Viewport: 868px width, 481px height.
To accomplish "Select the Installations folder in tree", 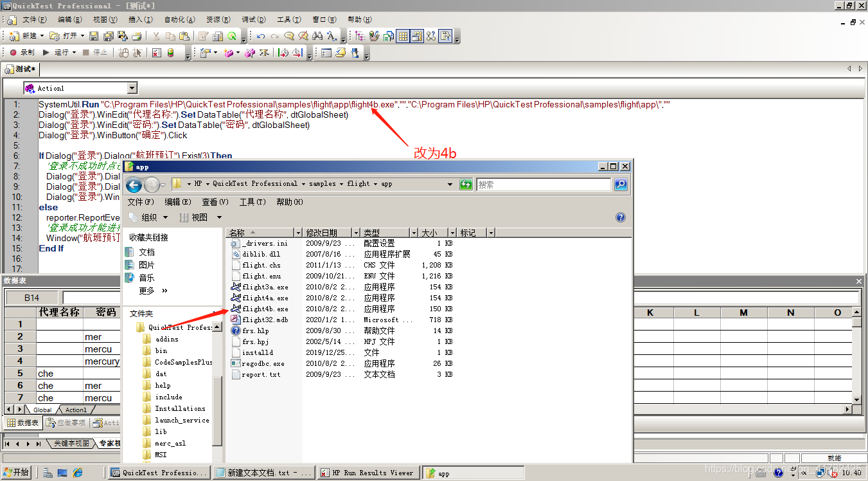I will 180,408.
